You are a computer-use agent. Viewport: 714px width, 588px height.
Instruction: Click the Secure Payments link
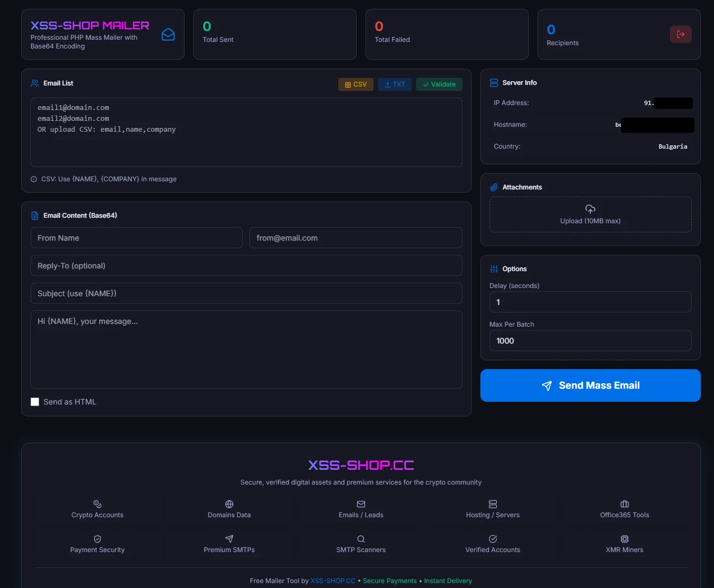389,580
